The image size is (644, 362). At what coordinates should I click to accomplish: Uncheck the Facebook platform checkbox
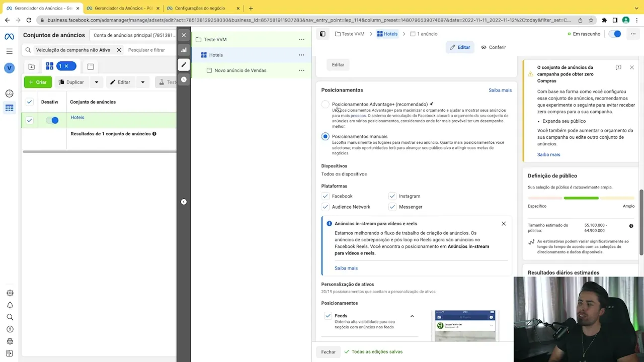tap(326, 196)
